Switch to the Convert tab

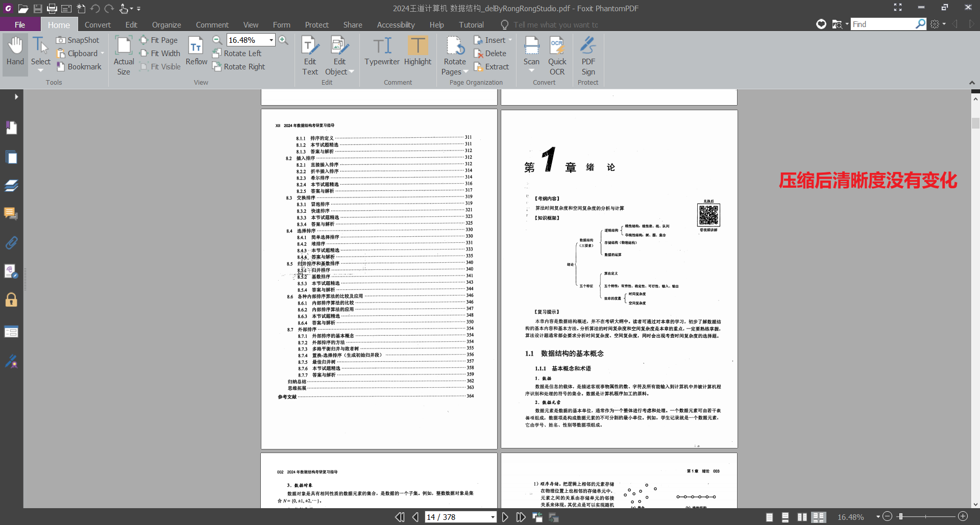97,24
